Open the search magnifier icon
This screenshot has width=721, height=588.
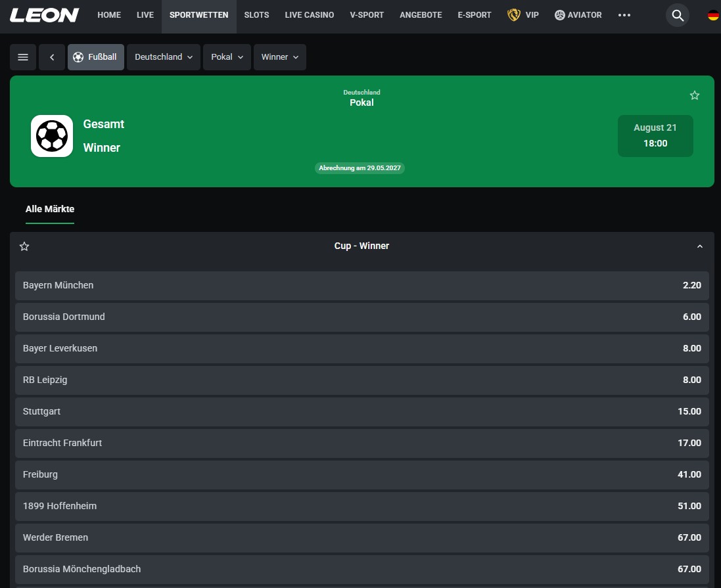[x=678, y=15]
